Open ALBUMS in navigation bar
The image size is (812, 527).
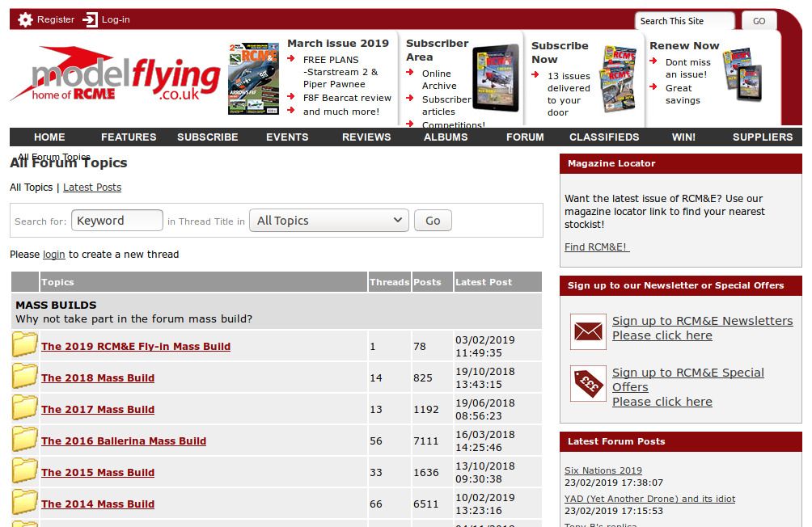pyautogui.click(x=446, y=137)
